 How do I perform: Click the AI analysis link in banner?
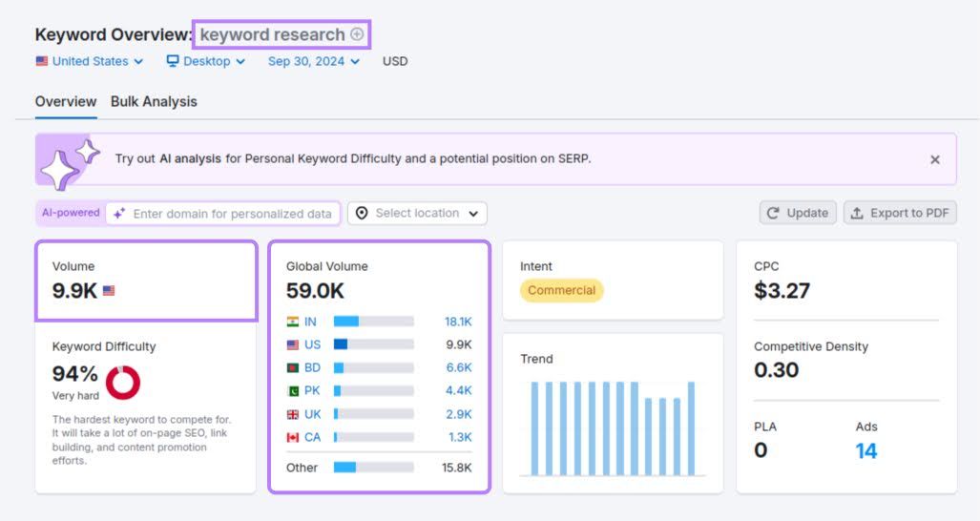(x=190, y=158)
